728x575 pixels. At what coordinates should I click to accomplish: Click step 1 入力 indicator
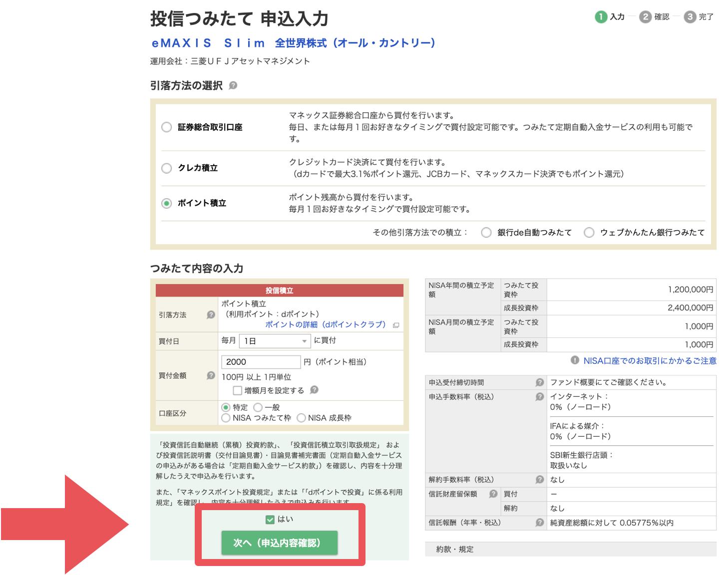pyautogui.click(x=610, y=17)
